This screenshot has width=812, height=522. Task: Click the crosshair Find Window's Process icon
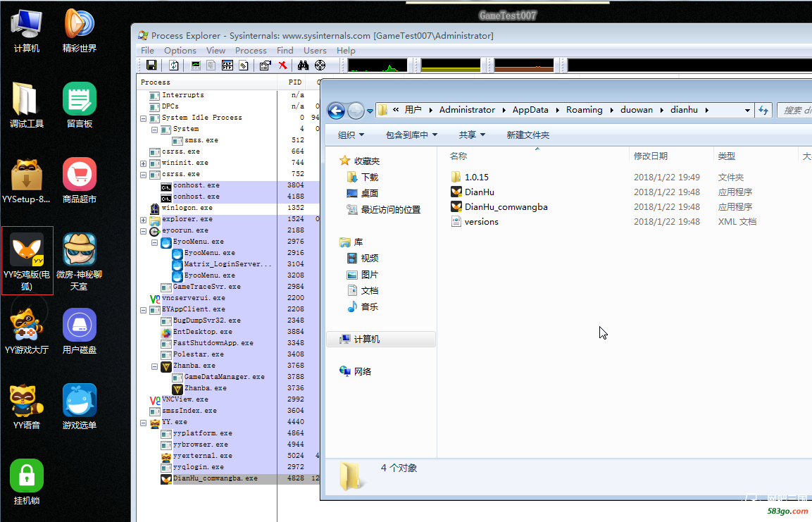(320, 66)
